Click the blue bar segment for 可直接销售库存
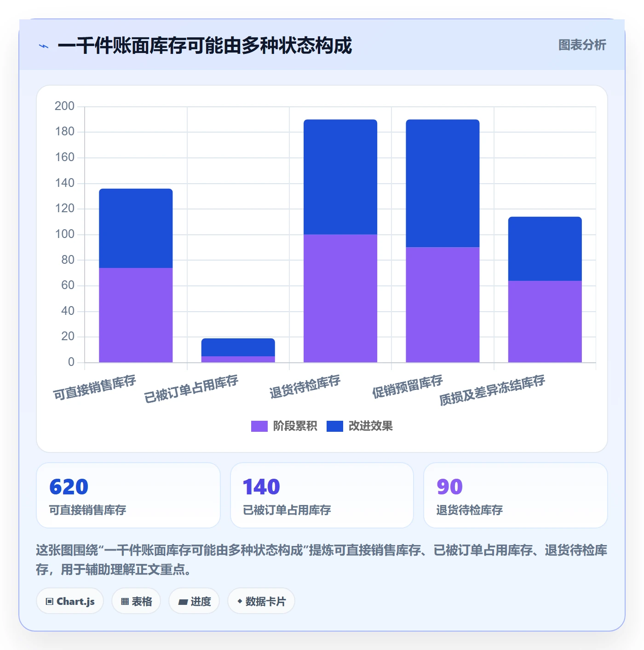644x650 pixels. pyautogui.click(x=136, y=228)
